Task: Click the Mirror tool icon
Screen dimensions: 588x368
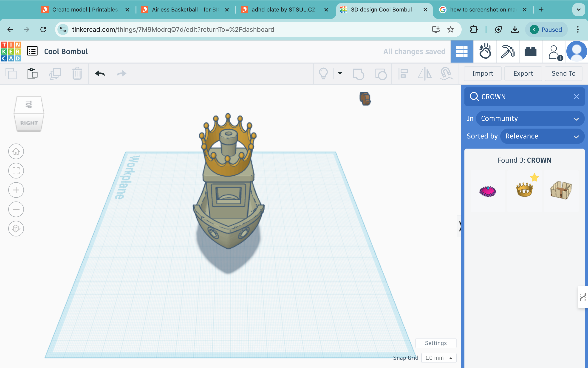Action: [425, 74]
